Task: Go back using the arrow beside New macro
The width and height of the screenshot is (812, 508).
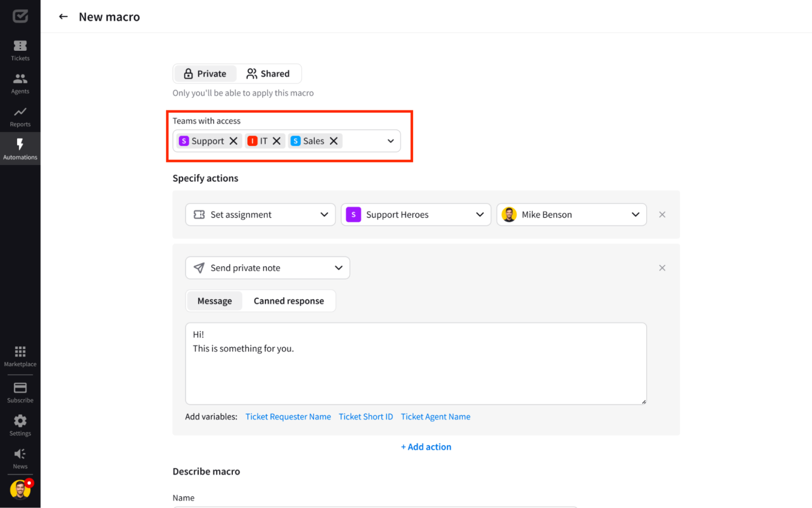Action: (x=63, y=17)
